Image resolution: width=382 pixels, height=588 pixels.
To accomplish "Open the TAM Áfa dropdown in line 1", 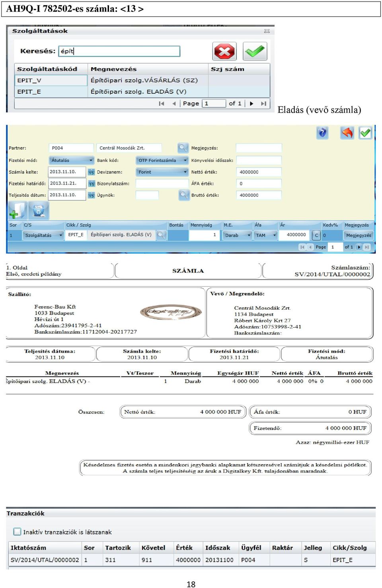I will tap(266, 235).
